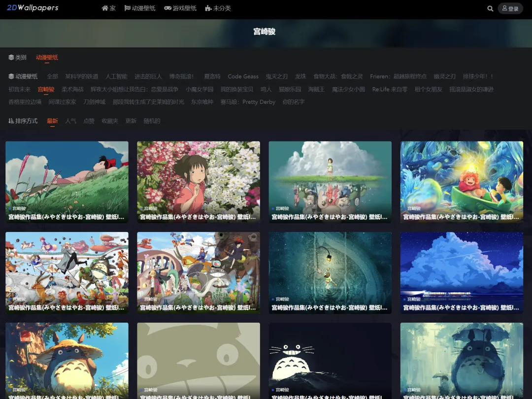Filter by 幽灵之刃
Viewport: 532px width, 399px height.
click(x=444, y=76)
